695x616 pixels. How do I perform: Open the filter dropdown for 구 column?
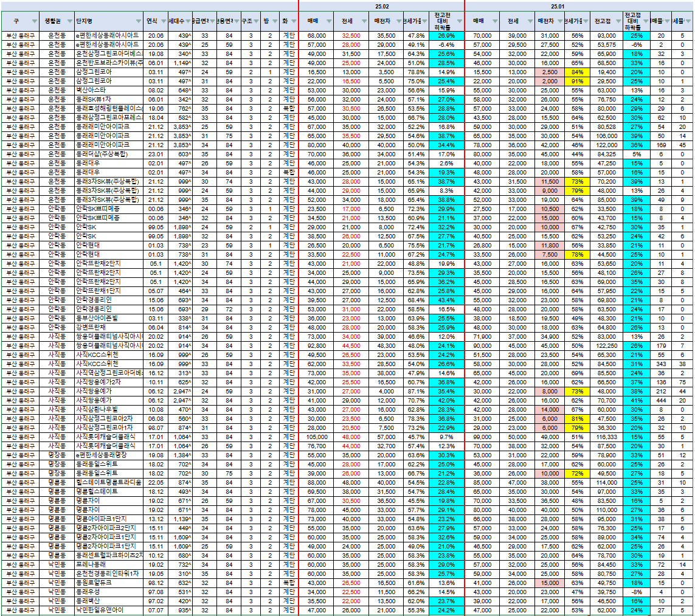34,21
